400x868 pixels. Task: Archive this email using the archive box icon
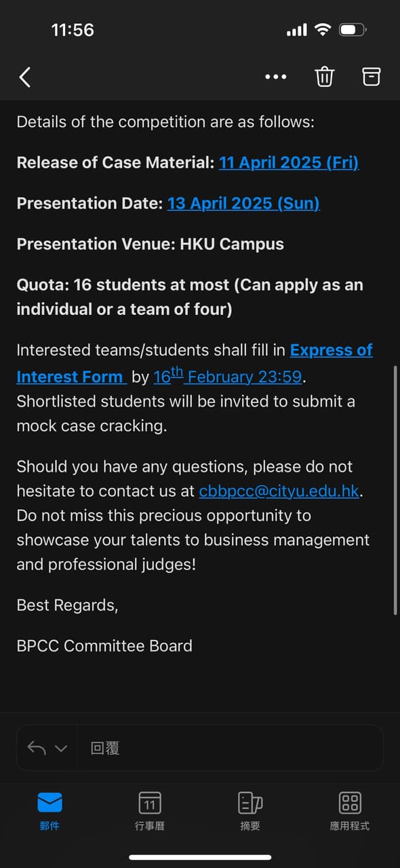[371, 77]
